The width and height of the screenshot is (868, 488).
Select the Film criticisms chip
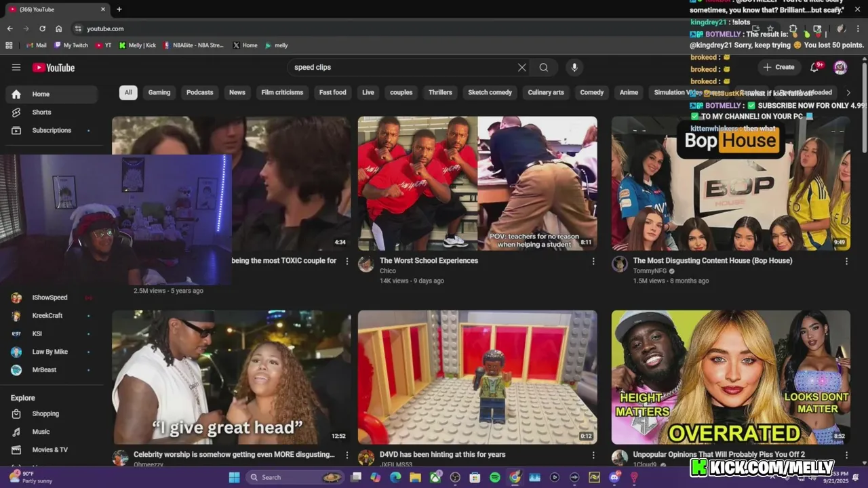(282, 92)
